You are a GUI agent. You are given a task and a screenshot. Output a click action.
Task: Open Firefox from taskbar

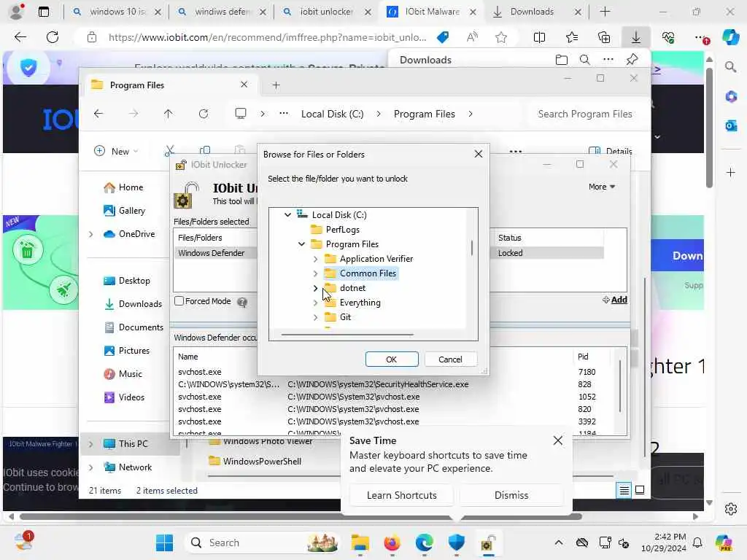coord(392,542)
